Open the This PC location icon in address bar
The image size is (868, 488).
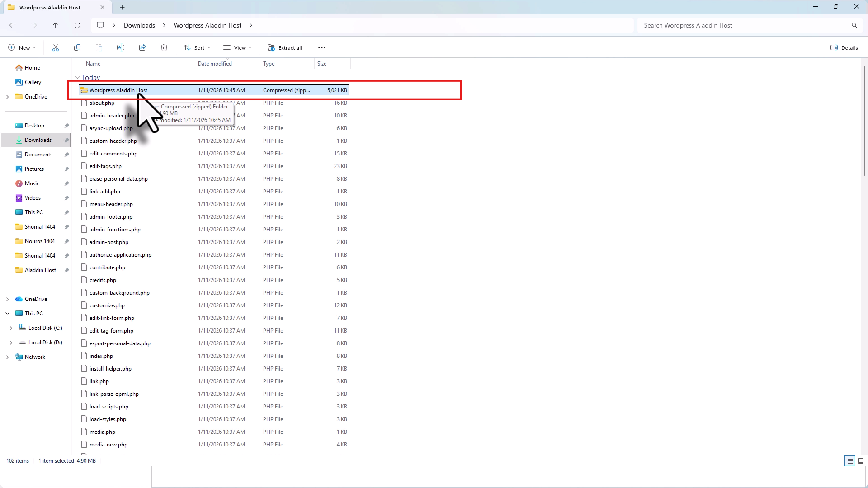pyautogui.click(x=100, y=25)
